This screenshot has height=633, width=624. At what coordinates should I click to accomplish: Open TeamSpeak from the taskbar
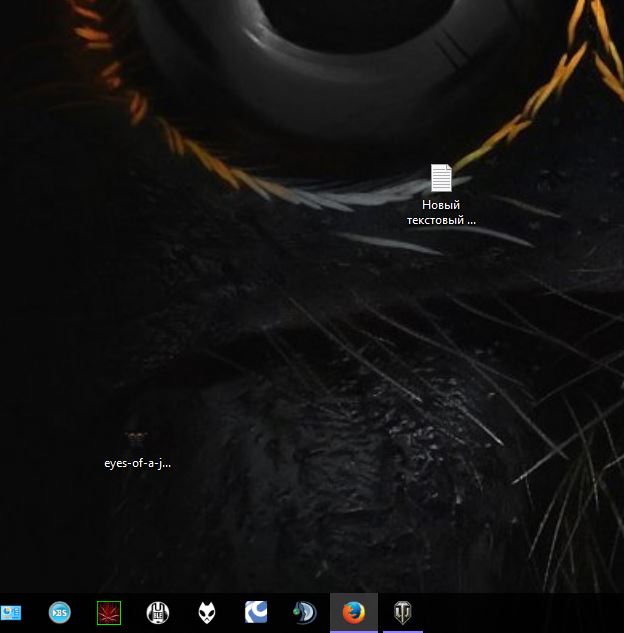[304, 612]
